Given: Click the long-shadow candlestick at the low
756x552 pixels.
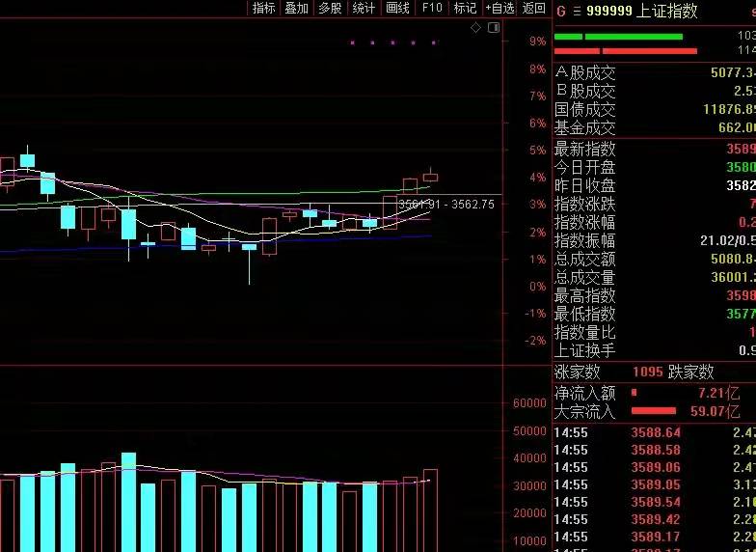Looking at the screenshot, I should pyautogui.click(x=249, y=262).
